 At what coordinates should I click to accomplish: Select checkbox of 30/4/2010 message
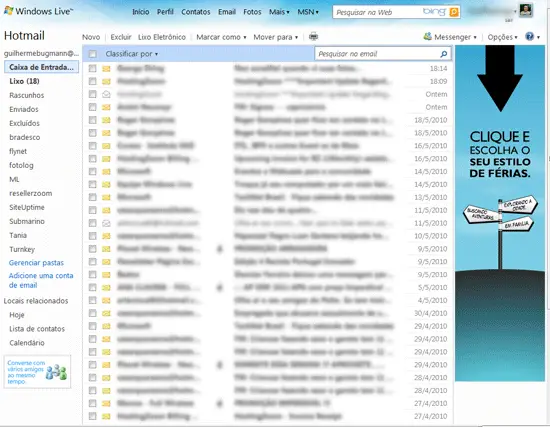pos(93,313)
